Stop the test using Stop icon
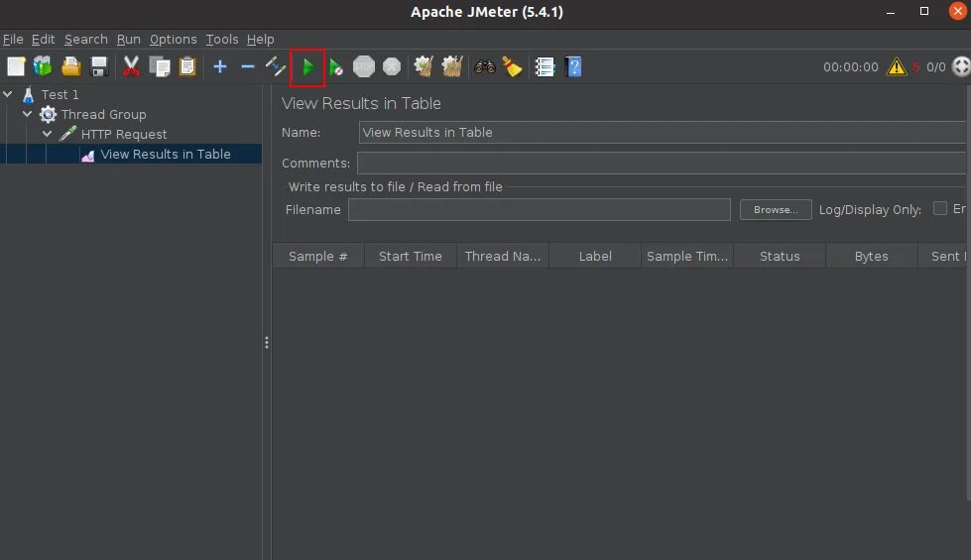The width and height of the screenshot is (971, 560). click(364, 66)
